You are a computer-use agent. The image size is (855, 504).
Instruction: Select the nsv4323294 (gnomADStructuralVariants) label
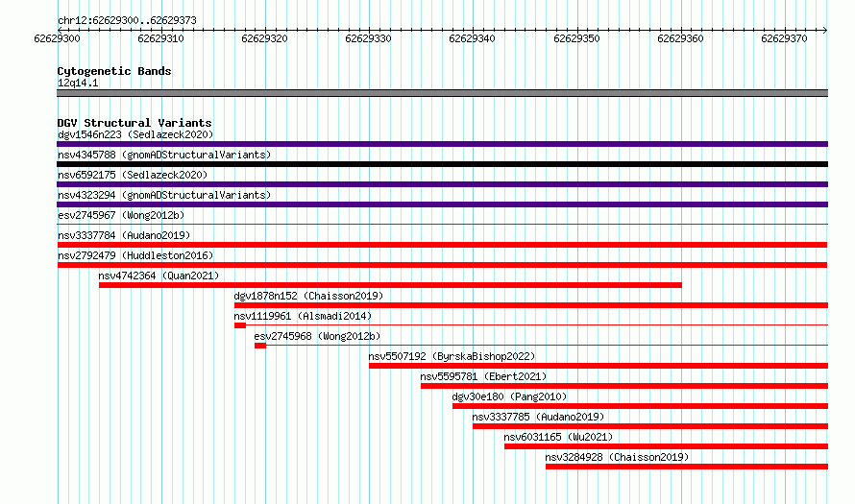pos(164,195)
